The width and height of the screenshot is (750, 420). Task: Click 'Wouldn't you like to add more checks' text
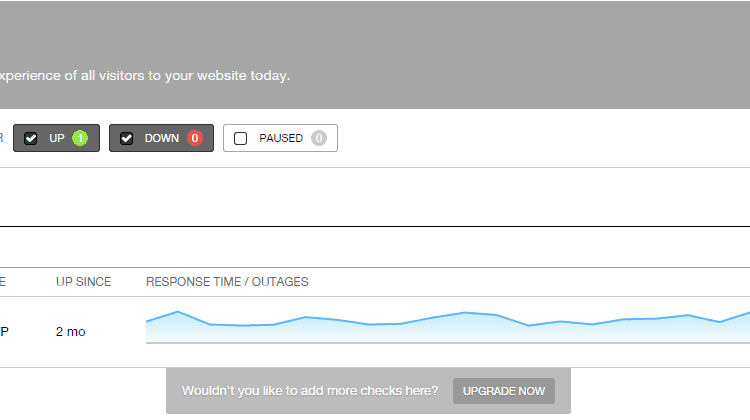point(309,391)
